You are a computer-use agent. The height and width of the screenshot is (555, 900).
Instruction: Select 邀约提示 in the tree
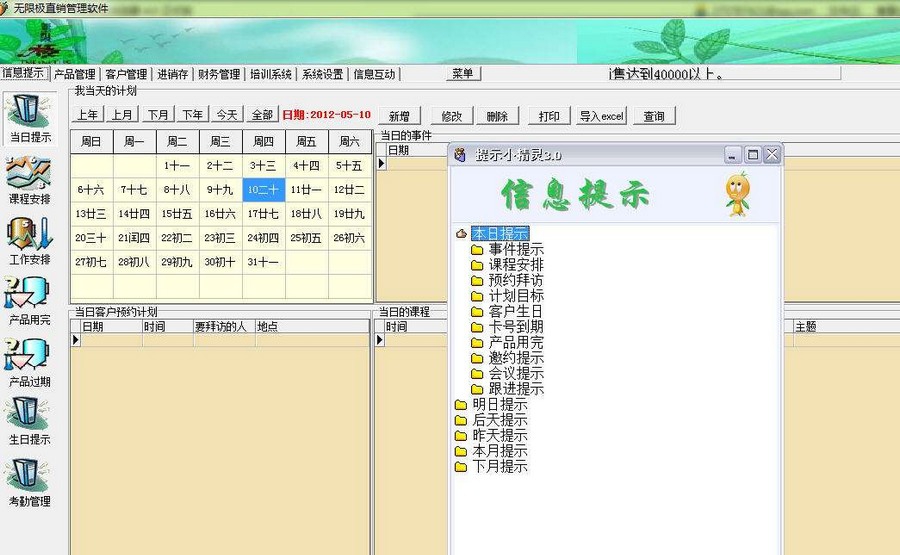516,358
